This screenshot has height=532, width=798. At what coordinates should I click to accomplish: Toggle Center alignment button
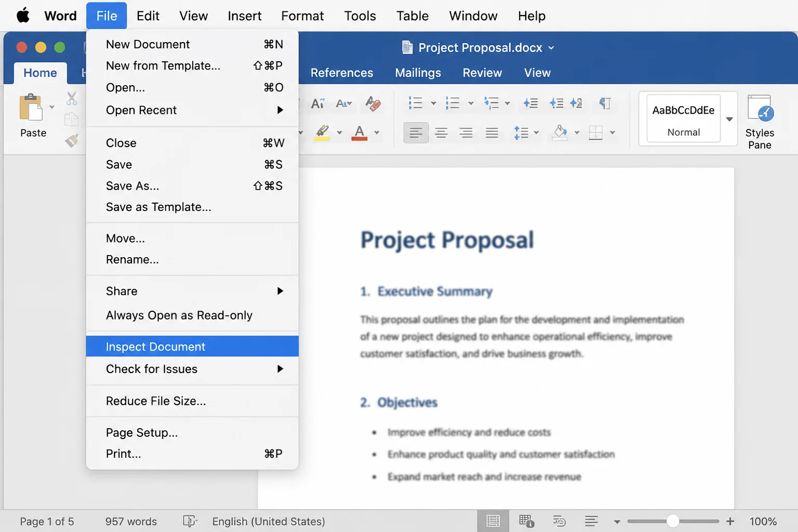point(441,133)
